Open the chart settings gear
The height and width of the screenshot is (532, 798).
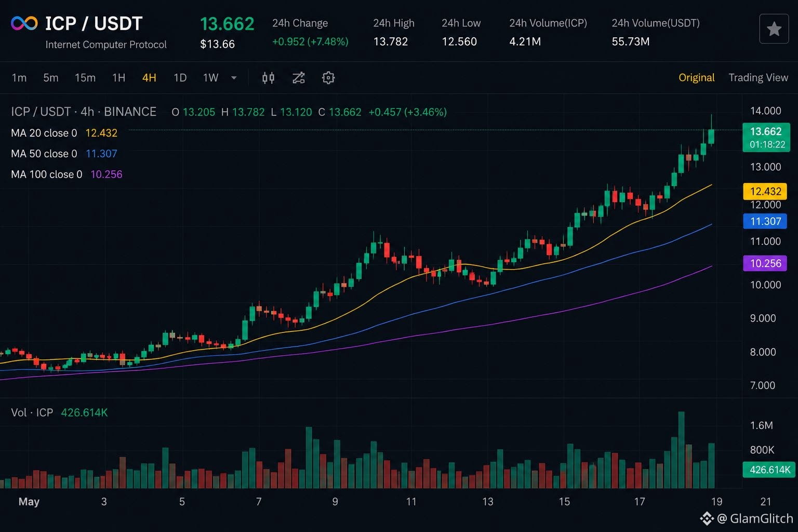pos(328,78)
